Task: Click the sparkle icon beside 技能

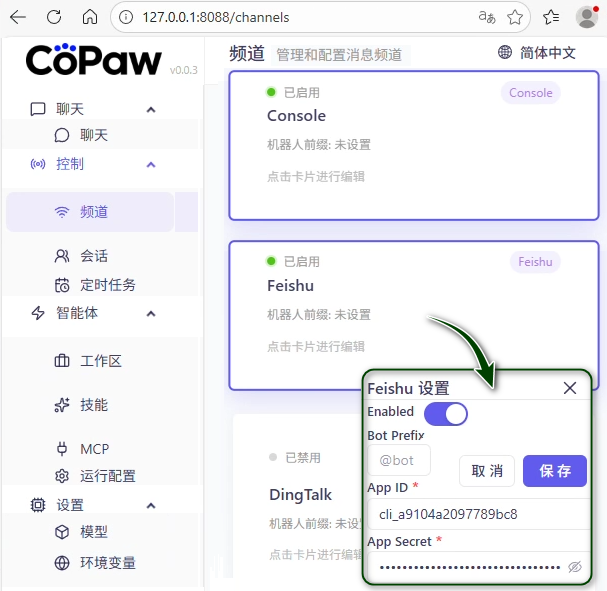Action: click(62, 405)
